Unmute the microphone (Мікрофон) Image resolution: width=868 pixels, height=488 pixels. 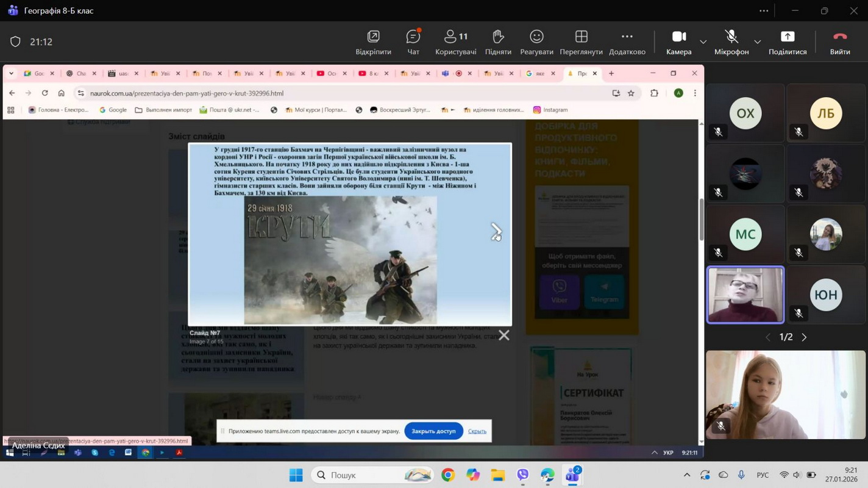pyautogui.click(x=731, y=41)
